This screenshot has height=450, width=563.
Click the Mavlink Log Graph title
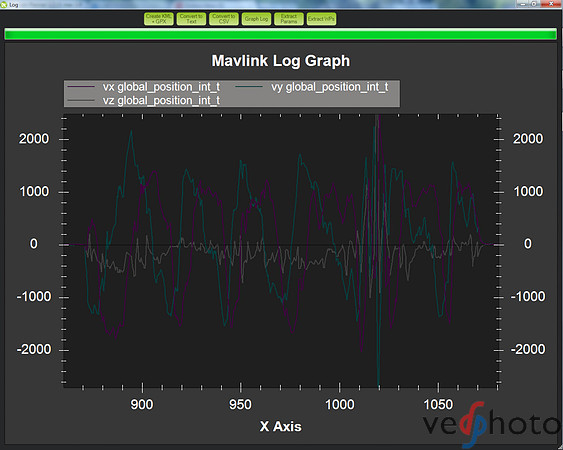281,61
